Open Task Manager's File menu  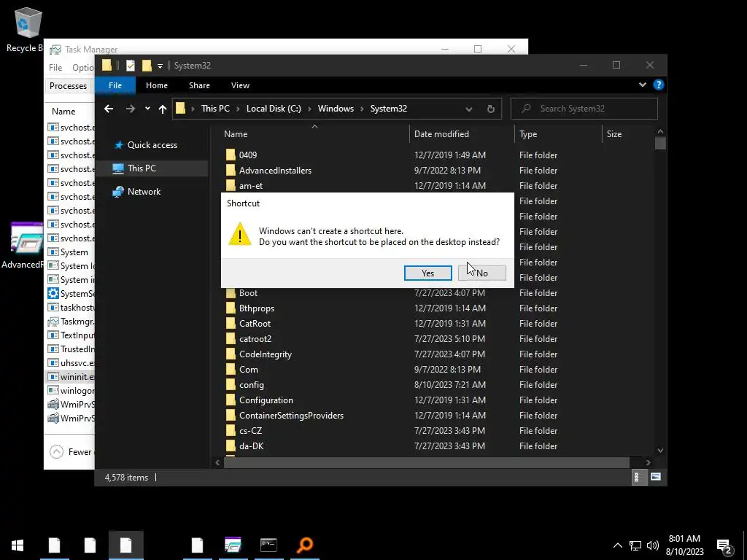(x=55, y=68)
